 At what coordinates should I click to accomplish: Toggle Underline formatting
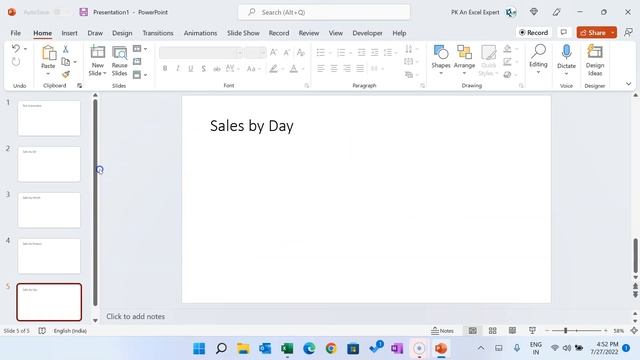[x=191, y=69]
